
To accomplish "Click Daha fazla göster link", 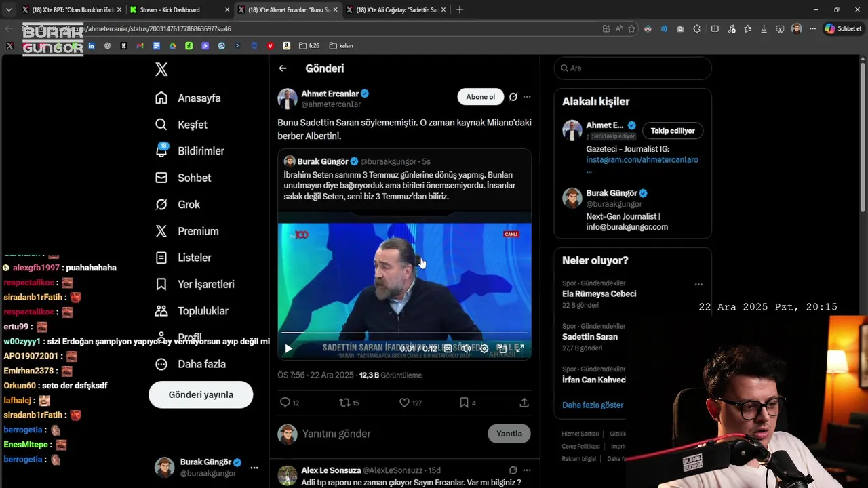I will click(x=593, y=405).
